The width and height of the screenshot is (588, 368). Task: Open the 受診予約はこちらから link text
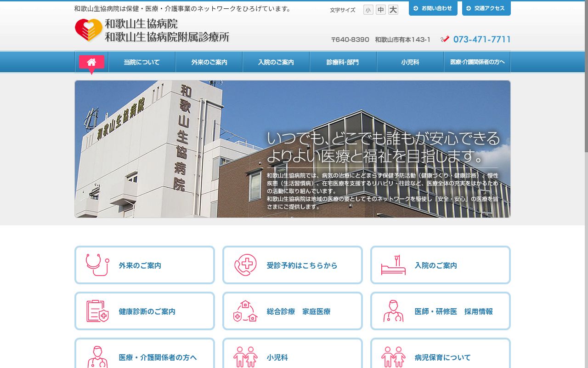(x=302, y=265)
